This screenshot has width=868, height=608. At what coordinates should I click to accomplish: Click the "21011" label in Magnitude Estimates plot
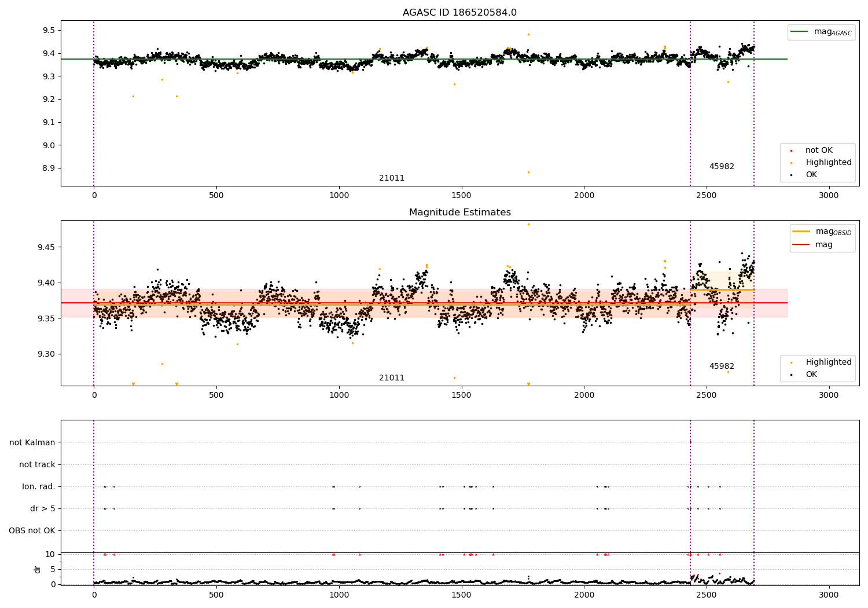(x=392, y=378)
